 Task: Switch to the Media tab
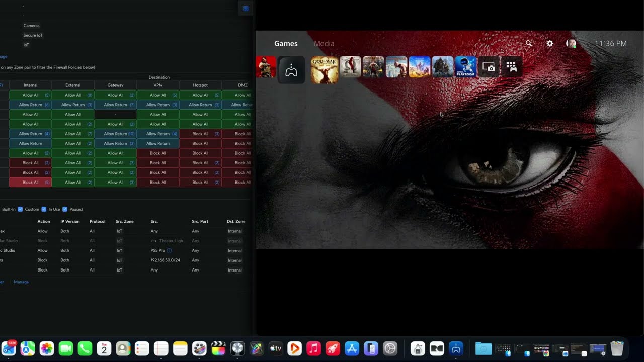[324, 44]
